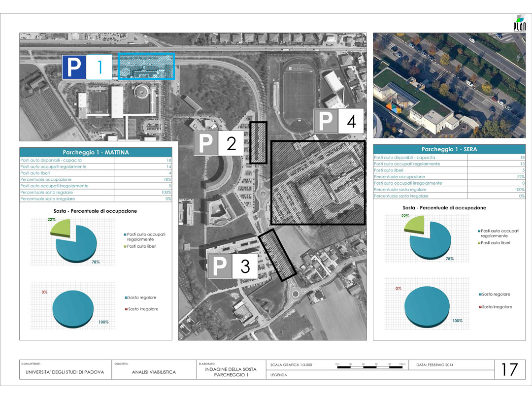Open the color aerial photo thumbnail
Image resolution: width=532 pixels, height=399 pixels.
(449, 85)
